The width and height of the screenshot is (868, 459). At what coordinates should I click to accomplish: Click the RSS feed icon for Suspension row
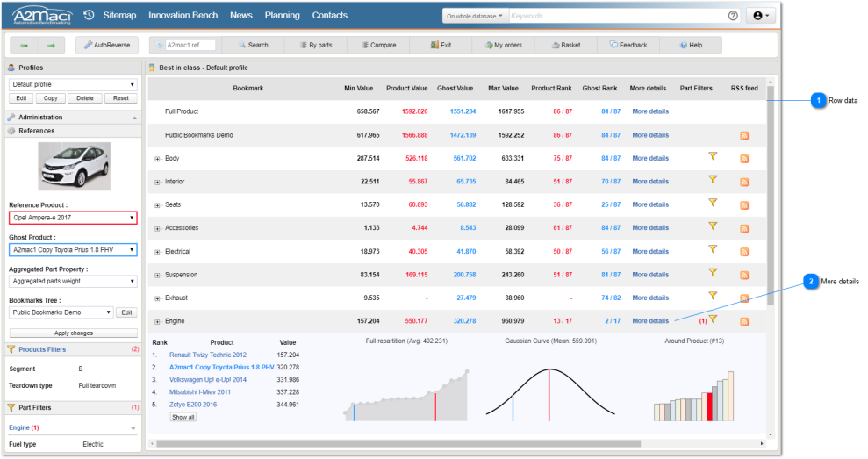(744, 276)
